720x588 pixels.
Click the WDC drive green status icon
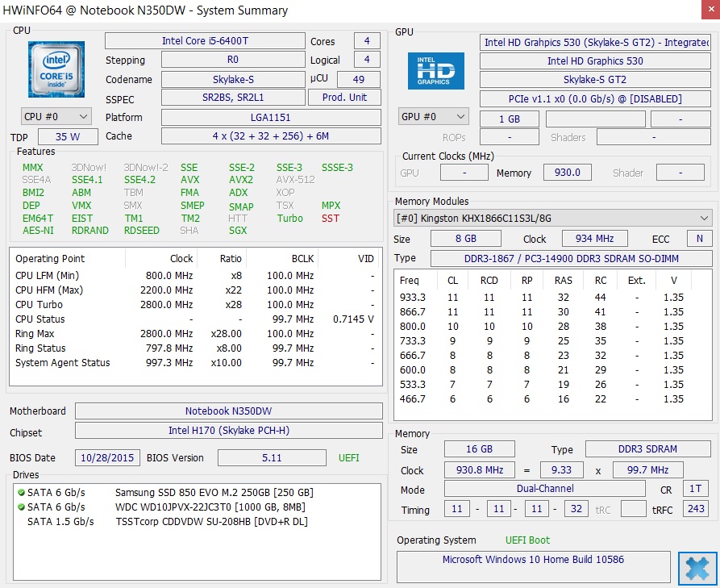pos(21,507)
